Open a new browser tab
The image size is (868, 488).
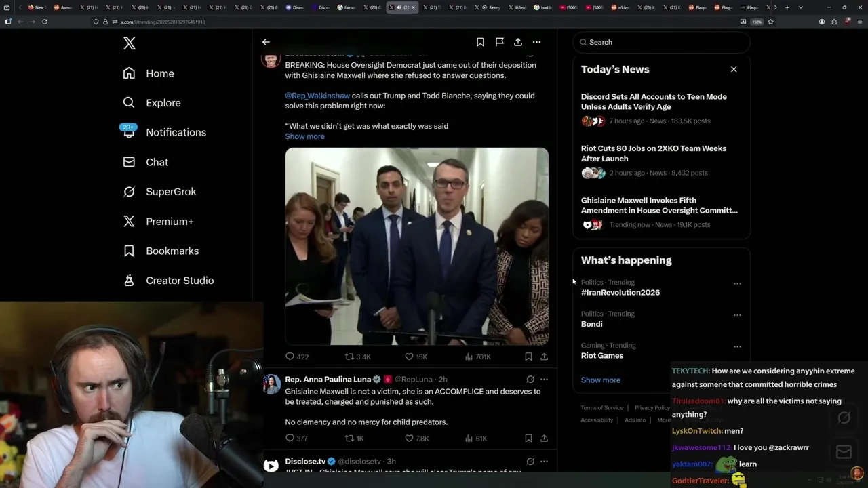(x=787, y=7)
